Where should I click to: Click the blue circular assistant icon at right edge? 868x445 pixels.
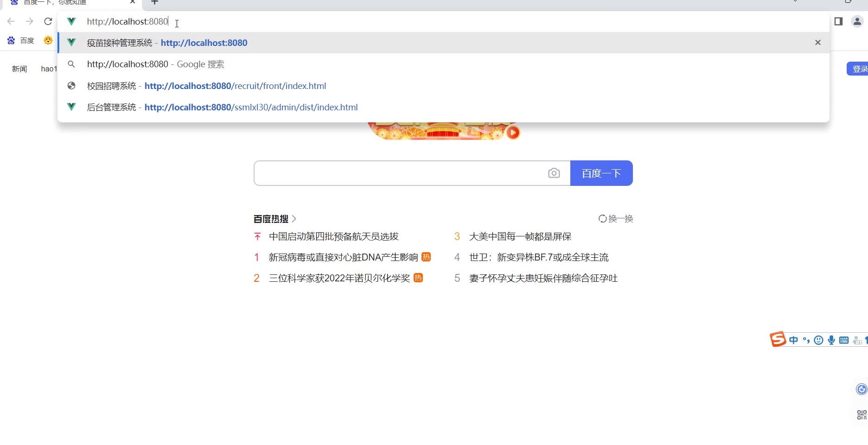pyautogui.click(x=862, y=389)
